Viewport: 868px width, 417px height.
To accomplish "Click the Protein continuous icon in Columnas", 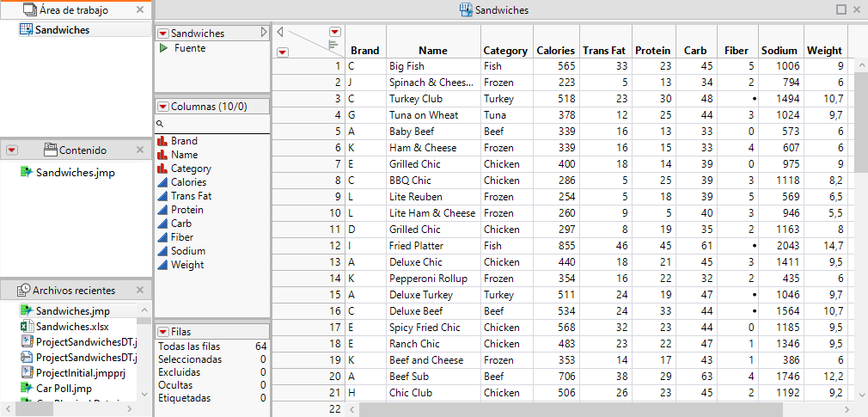I will pyautogui.click(x=162, y=210).
